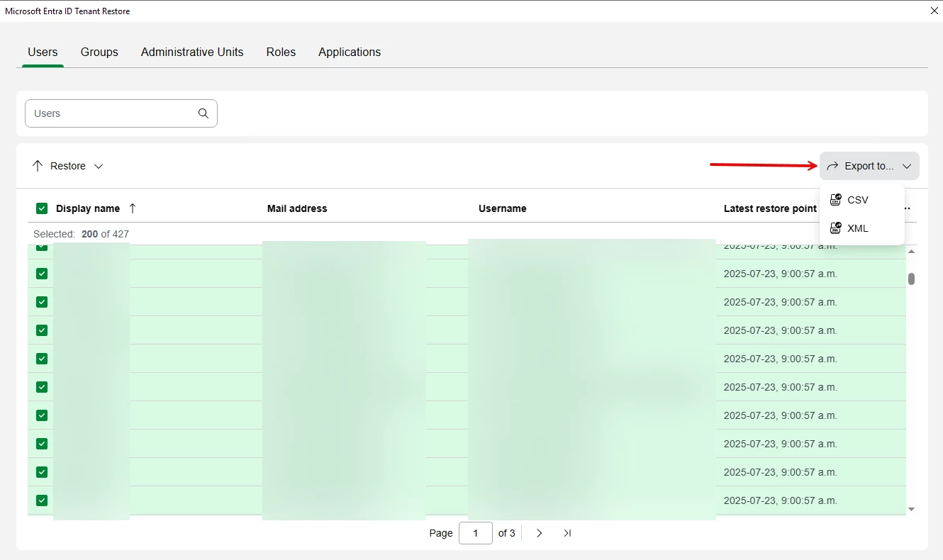Click the Display name column header
The height and width of the screenshot is (560, 943).
tap(88, 208)
